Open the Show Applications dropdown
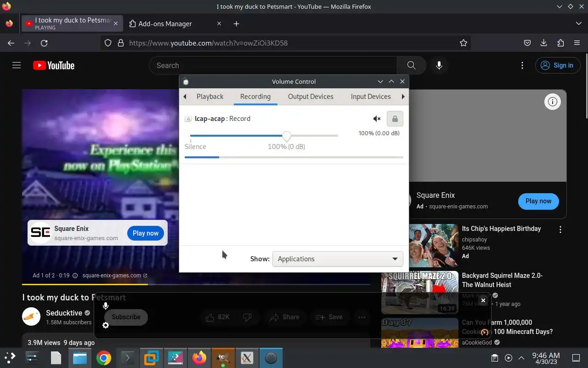The height and width of the screenshot is (368, 588). (338, 259)
